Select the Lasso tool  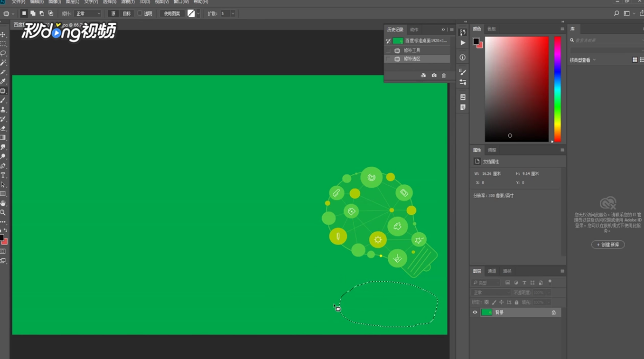click(3, 53)
